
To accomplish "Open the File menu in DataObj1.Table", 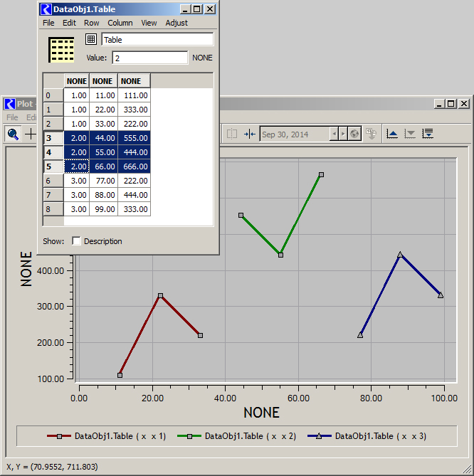I will click(x=48, y=23).
